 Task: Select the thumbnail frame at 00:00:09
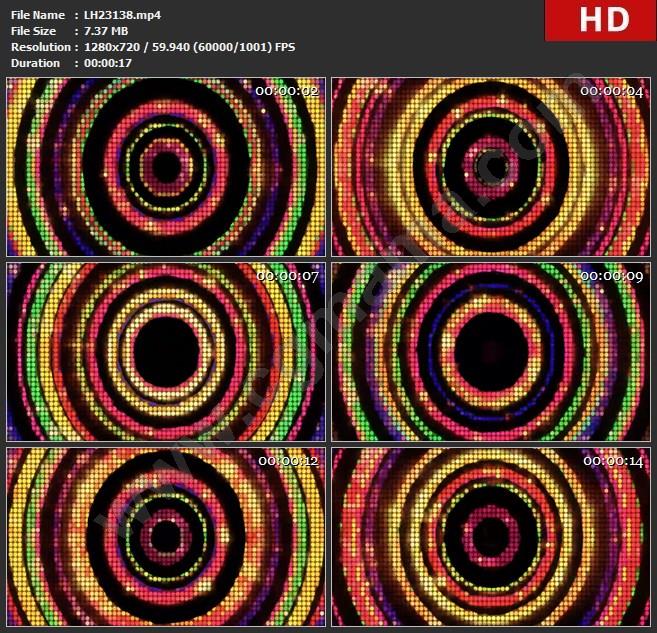point(491,351)
